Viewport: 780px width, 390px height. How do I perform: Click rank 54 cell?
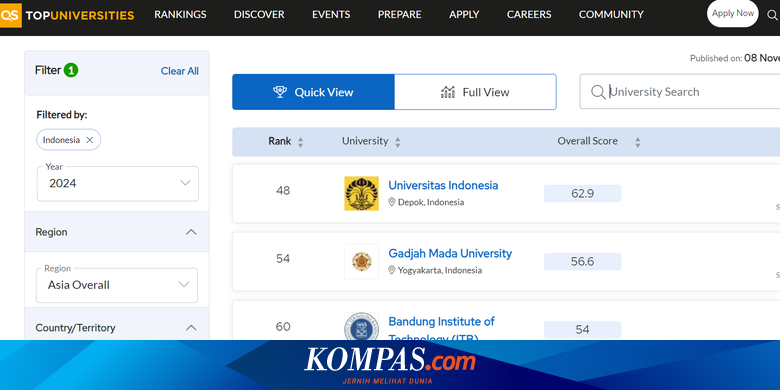click(x=283, y=259)
